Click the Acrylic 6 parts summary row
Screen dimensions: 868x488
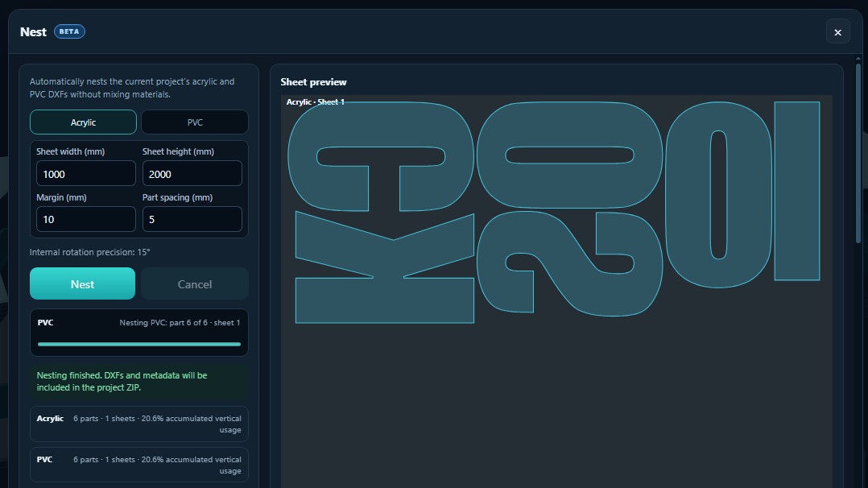139,424
